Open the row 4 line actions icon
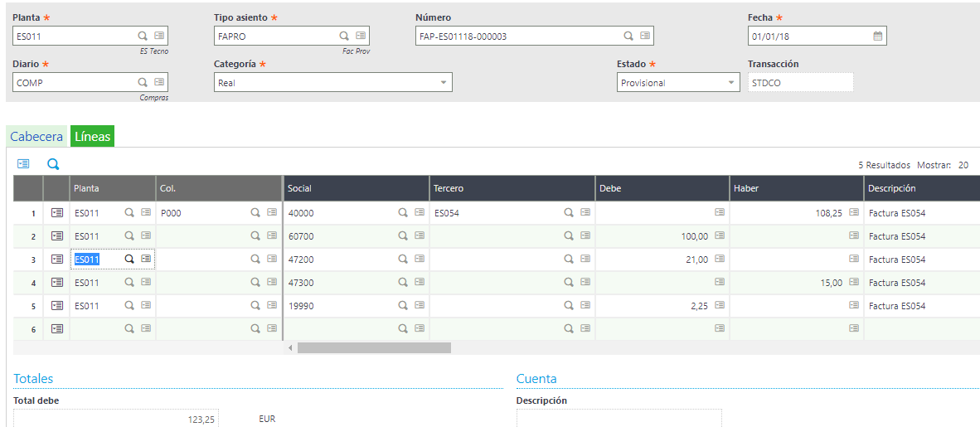Image resolution: width=980 pixels, height=427 pixels. (x=57, y=282)
